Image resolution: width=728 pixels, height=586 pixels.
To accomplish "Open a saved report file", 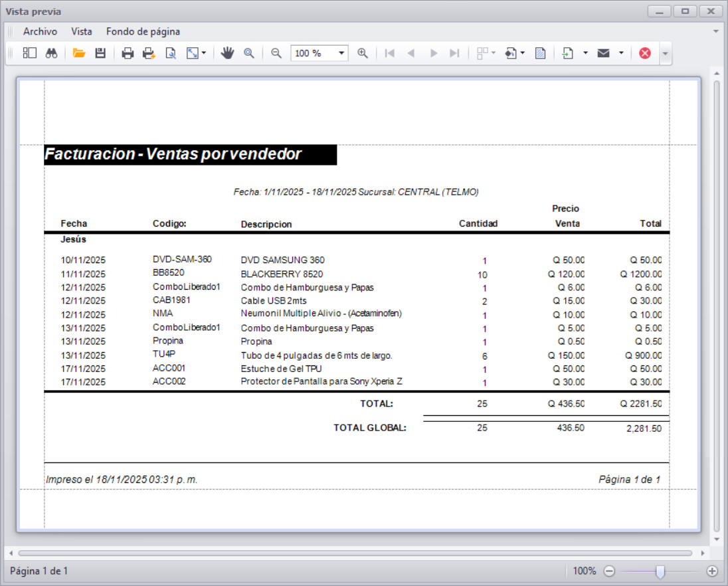I will [80, 53].
